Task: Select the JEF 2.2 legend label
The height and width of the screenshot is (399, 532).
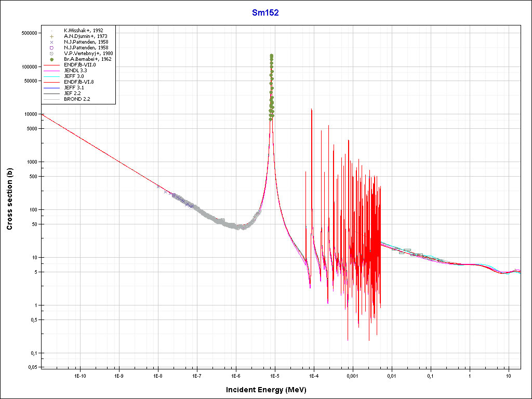Action: (73, 94)
